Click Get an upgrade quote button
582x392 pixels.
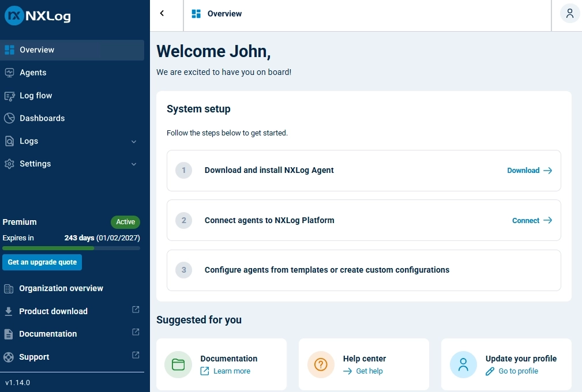[42, 262]
